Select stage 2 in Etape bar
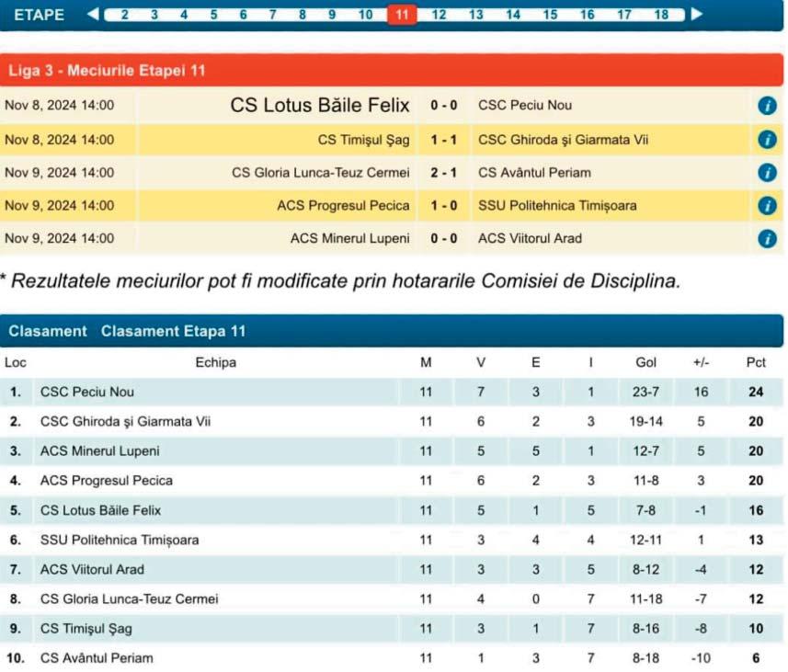This screenshot has width=788, height=672. [125, 15]
